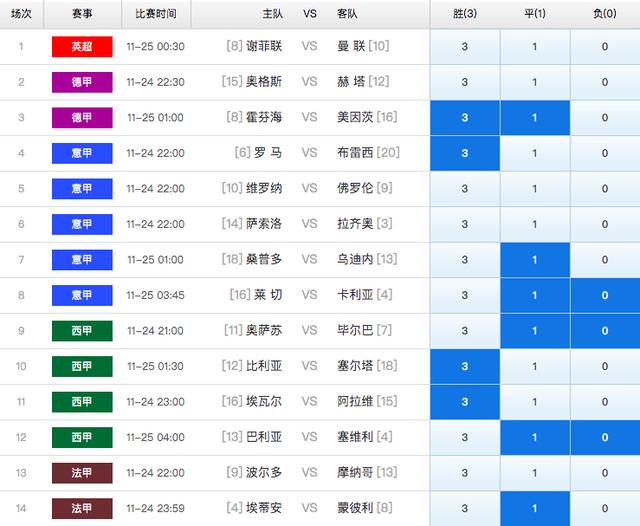The image size is (640, 526).
Task: Select loss (0) for 霍芬海 vs 美因茨
Action: (605, 118)
